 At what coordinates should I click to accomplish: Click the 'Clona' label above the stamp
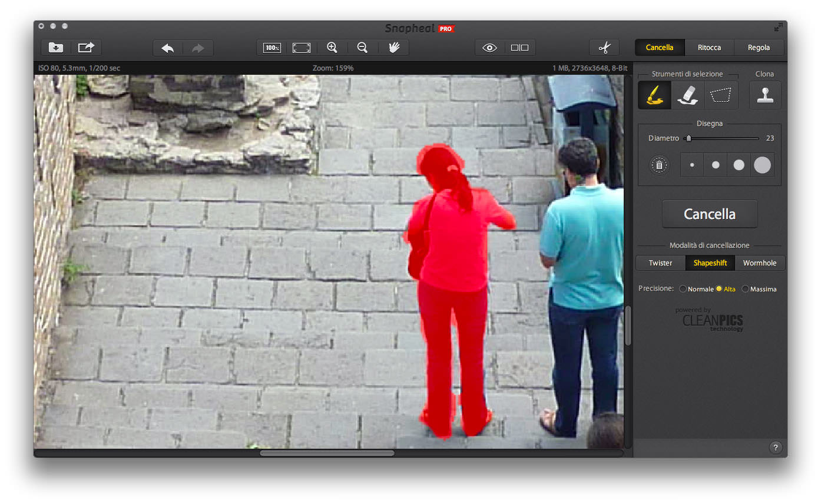pyautogui.click(x=764, y=74)
